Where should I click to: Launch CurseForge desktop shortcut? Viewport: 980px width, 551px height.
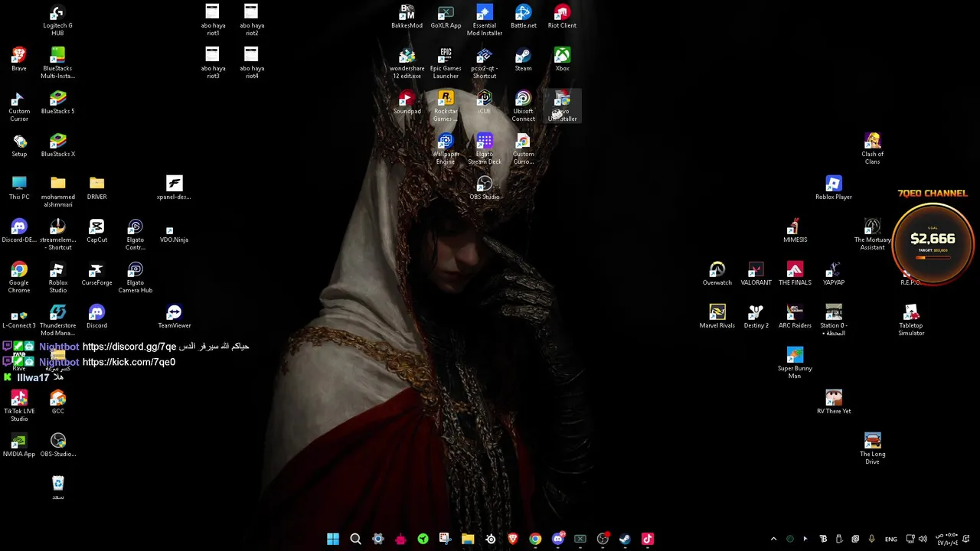pos(96,274)
